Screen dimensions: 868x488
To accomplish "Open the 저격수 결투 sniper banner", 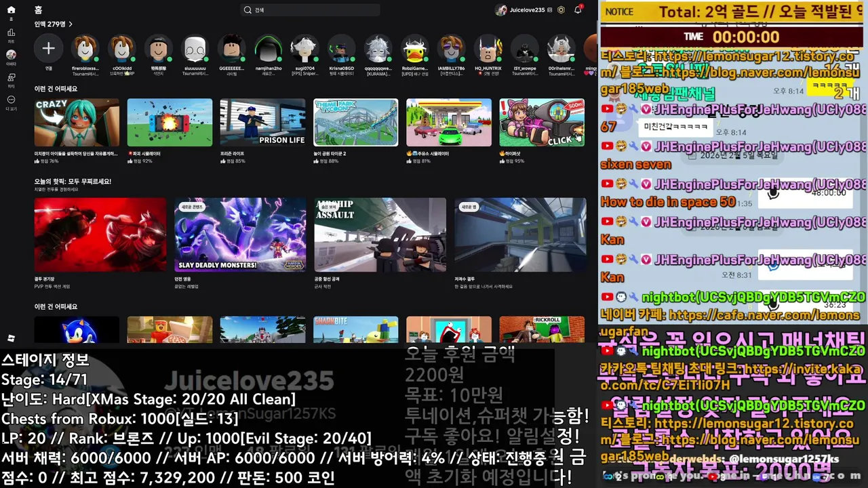I will (x=520, y=235).
